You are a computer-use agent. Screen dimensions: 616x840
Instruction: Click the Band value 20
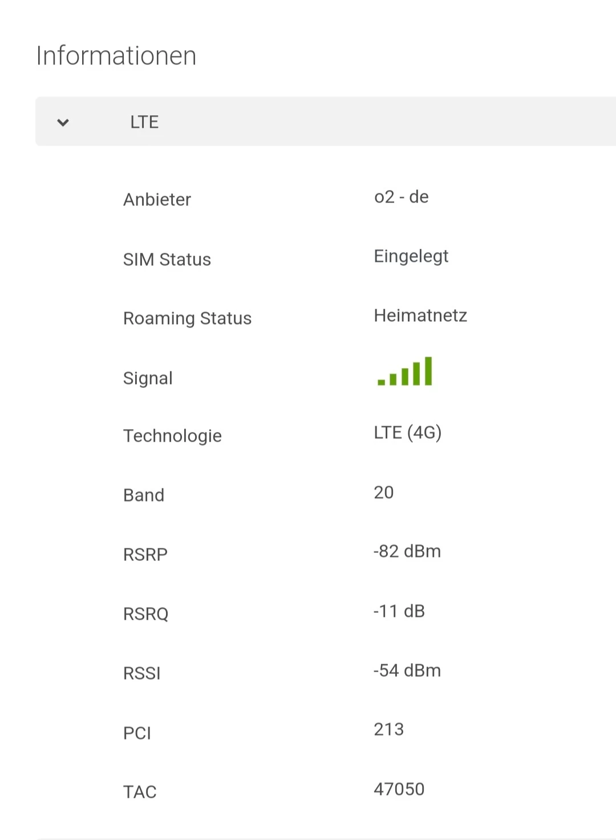[383, 492]
